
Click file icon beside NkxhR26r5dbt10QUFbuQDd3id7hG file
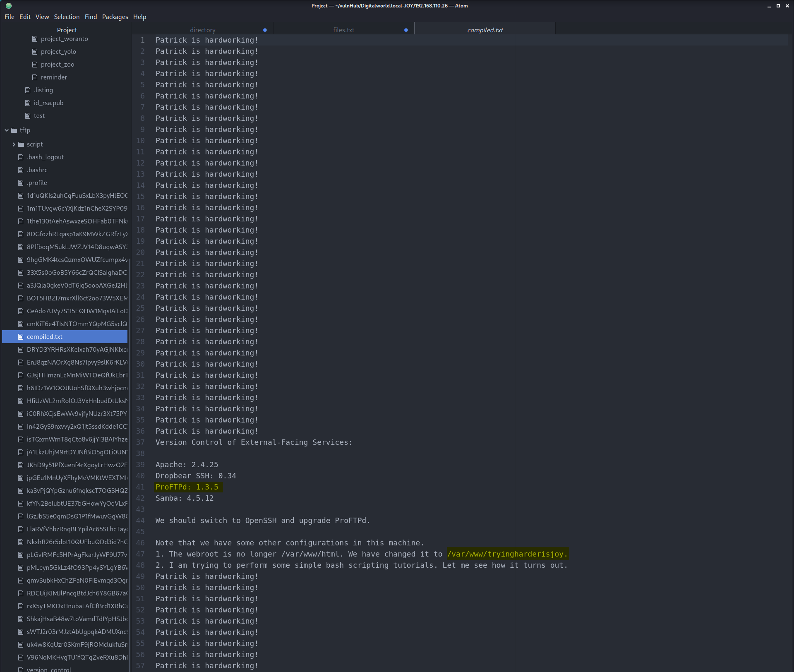click(21, 542)
